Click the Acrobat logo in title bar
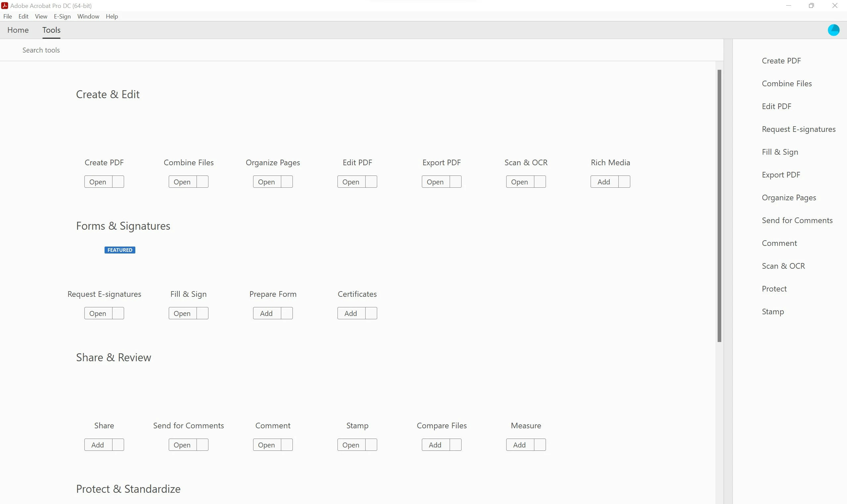This screenshot has height=504, width=847. click(x=5, y=5)
